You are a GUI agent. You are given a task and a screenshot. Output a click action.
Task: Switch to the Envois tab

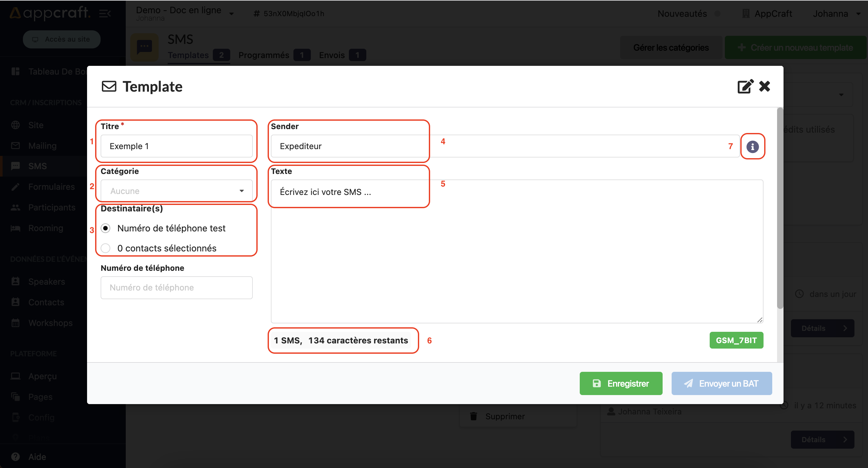[x=332, y=55]
